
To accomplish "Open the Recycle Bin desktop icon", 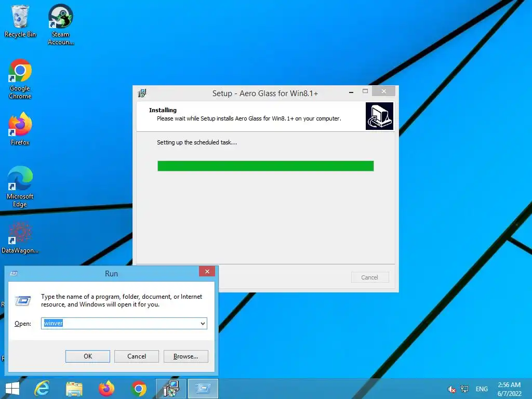I will 20,21.
